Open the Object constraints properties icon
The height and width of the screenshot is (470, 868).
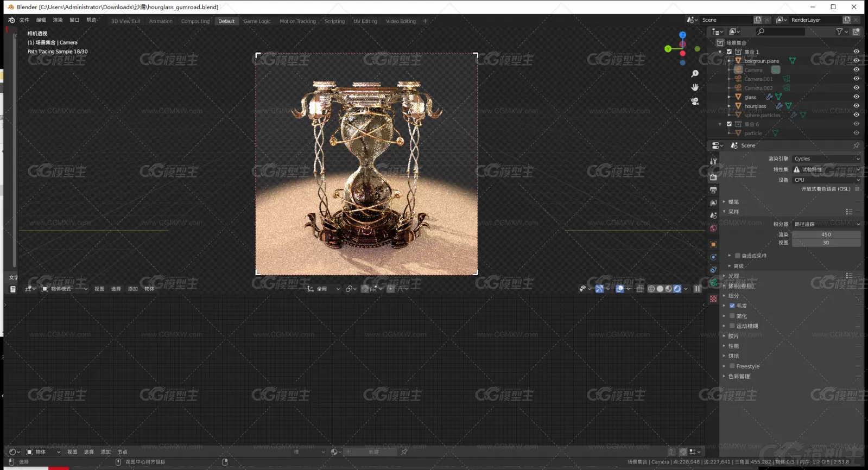pos(713,270)
